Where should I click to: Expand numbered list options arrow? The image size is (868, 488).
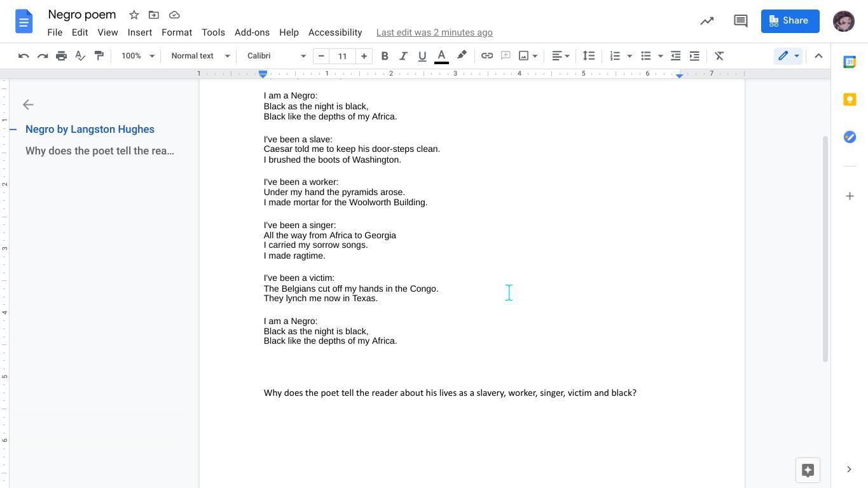(x=630, y=56)
